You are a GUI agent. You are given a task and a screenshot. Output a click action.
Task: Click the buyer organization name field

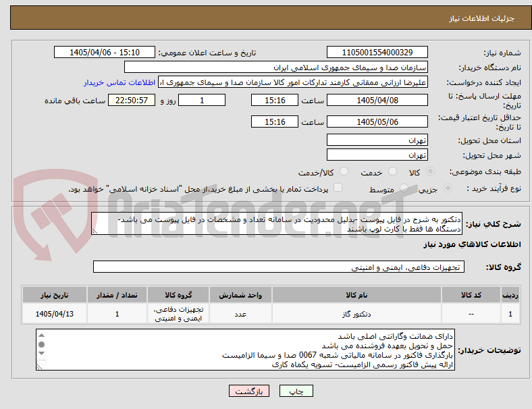(x=276, y=67)
